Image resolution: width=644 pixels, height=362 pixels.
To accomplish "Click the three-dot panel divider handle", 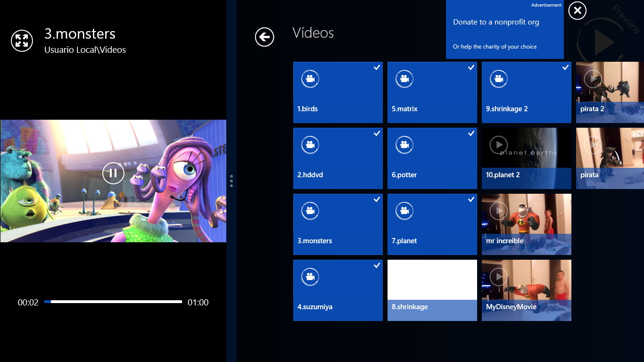I will (231, 181).
